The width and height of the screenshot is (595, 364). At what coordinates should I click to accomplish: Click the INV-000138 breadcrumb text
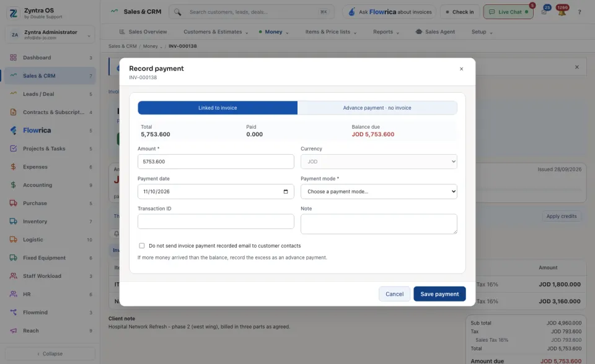(182, 46)
